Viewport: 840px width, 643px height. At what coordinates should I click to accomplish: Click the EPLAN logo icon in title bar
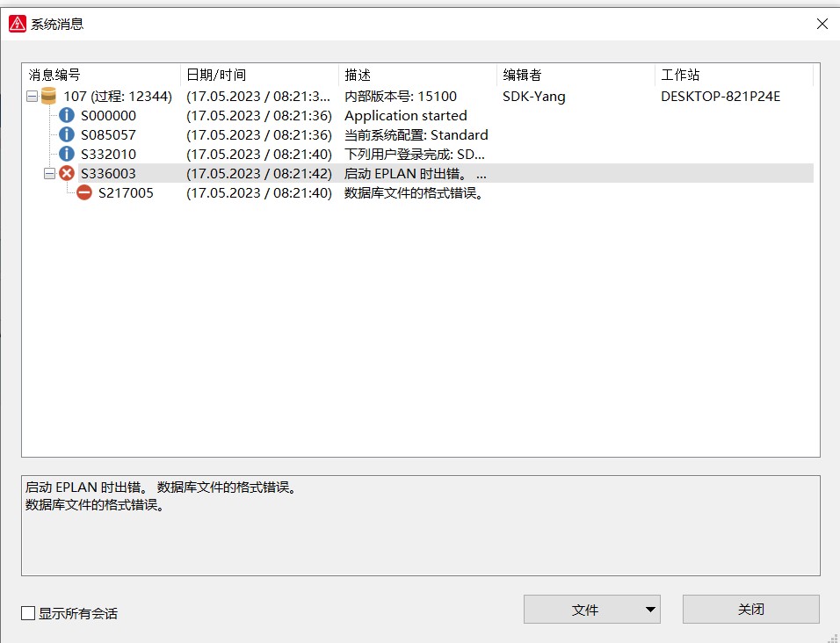click(17, 24)
